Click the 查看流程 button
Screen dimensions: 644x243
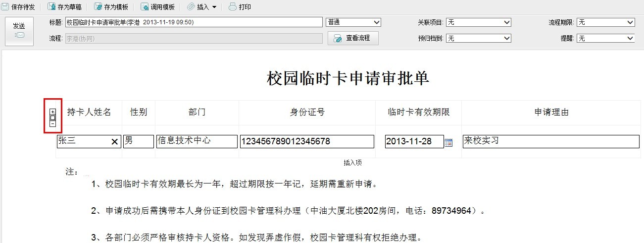(x=353, y=38)
